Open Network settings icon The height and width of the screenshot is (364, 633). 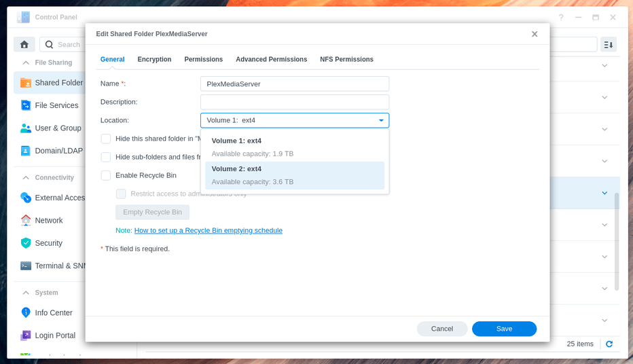(x=26, y=220)
